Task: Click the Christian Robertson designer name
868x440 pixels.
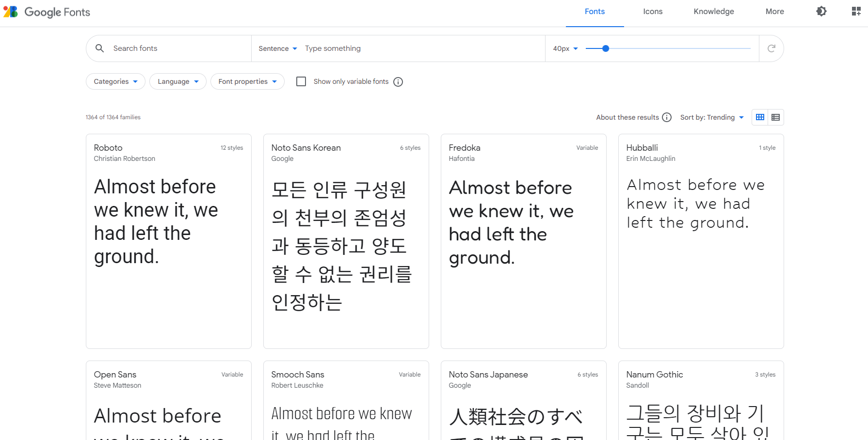Action: (x=125, y=158)
